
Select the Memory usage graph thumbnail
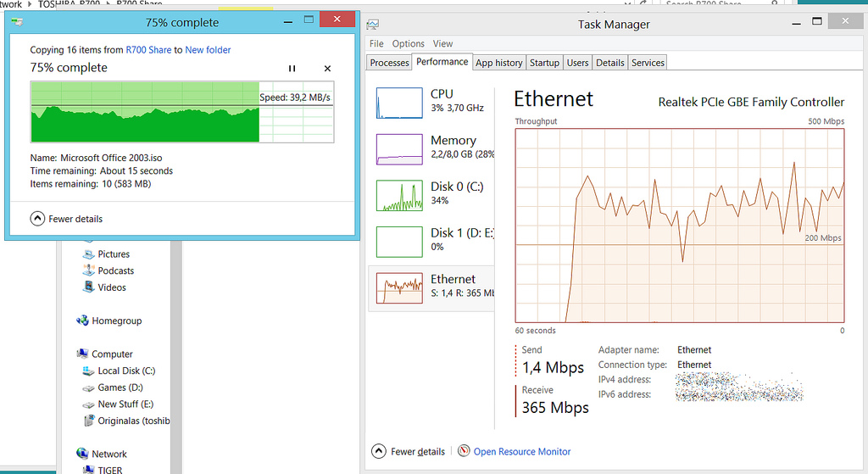pos(399,149)
